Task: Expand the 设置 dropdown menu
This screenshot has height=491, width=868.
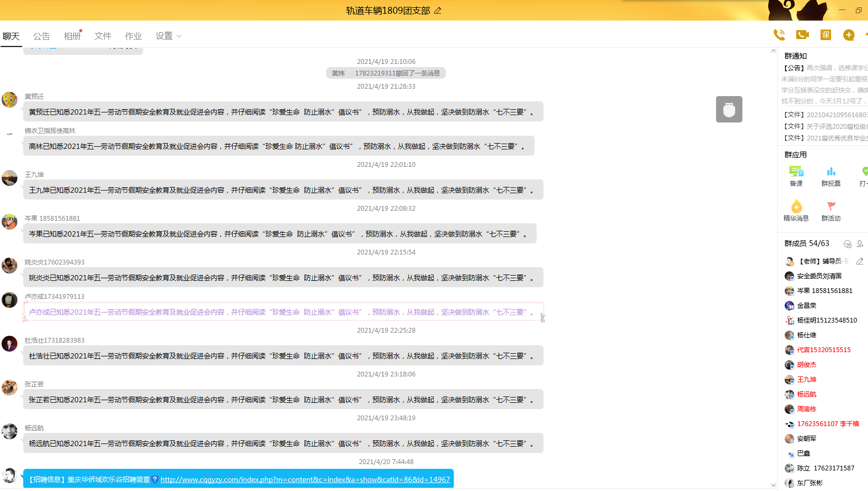Action: pos(168,36)
